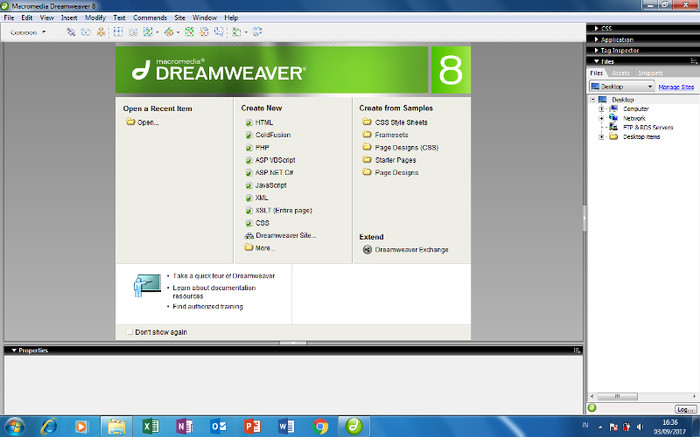Expand the Network tree node
The width and height of the screenshot is (700, 437).
(x=601, y=118)
